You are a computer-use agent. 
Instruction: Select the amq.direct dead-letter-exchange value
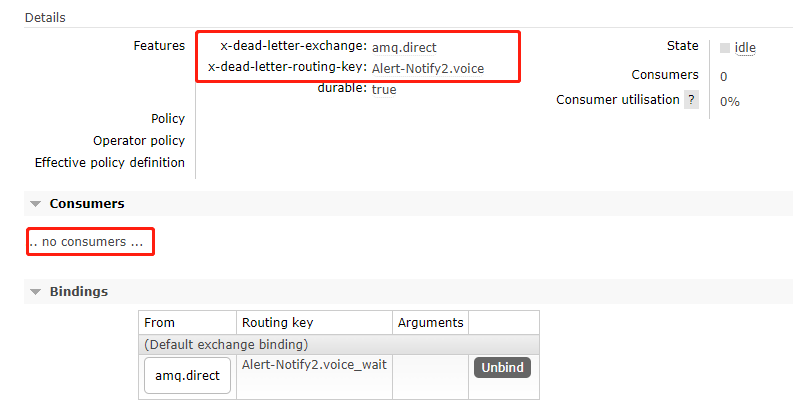pos(404,47)
